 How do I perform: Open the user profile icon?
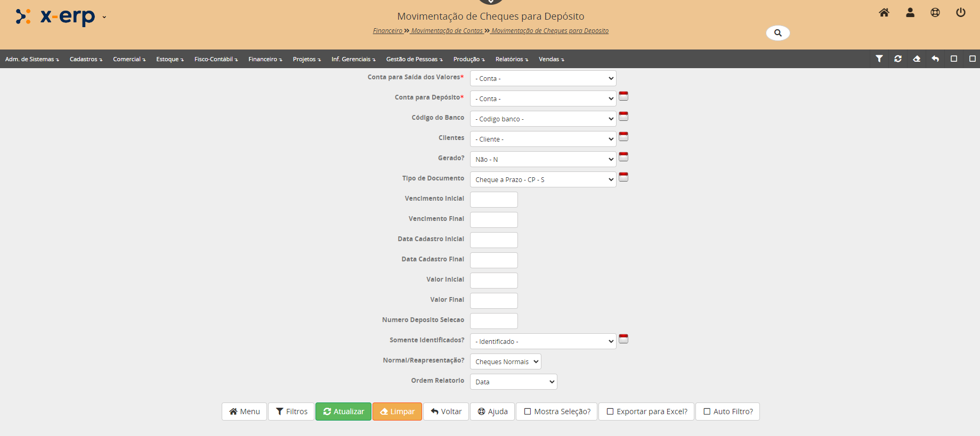tap(910, 13)
